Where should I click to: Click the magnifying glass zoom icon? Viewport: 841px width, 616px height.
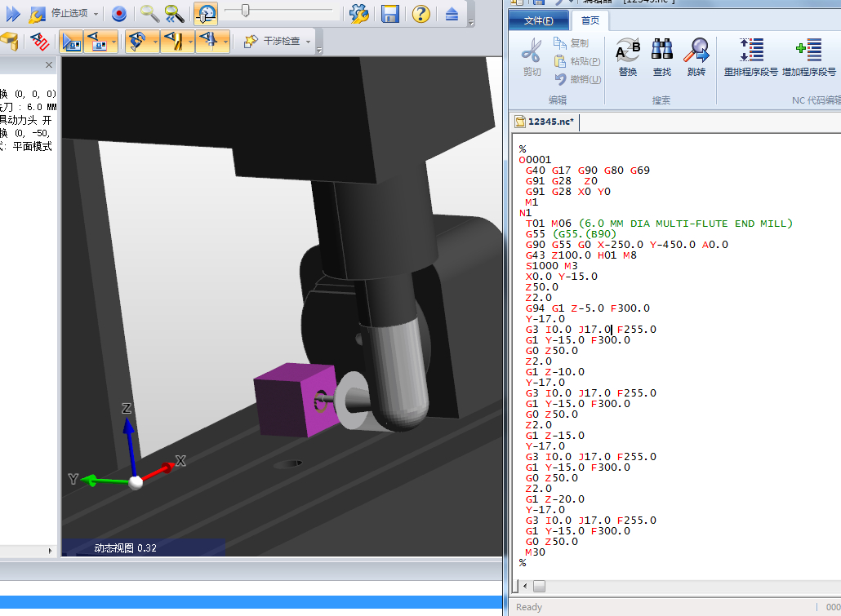pyautogui.click(x=149, y=13)
